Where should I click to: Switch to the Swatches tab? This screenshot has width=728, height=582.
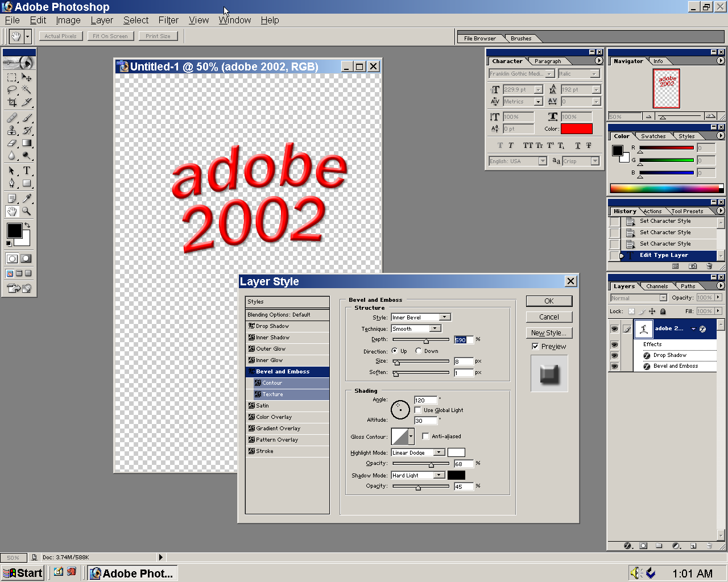point(653,136)
